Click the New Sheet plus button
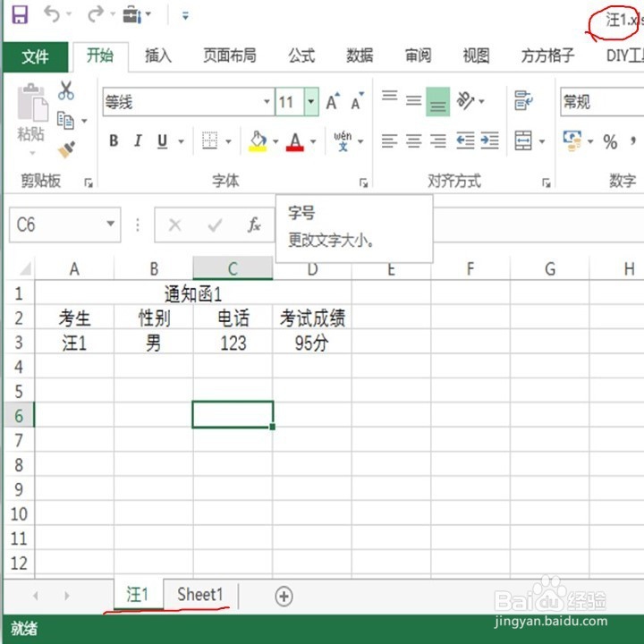Screen dimensions: 644x644 pos(284,596)
